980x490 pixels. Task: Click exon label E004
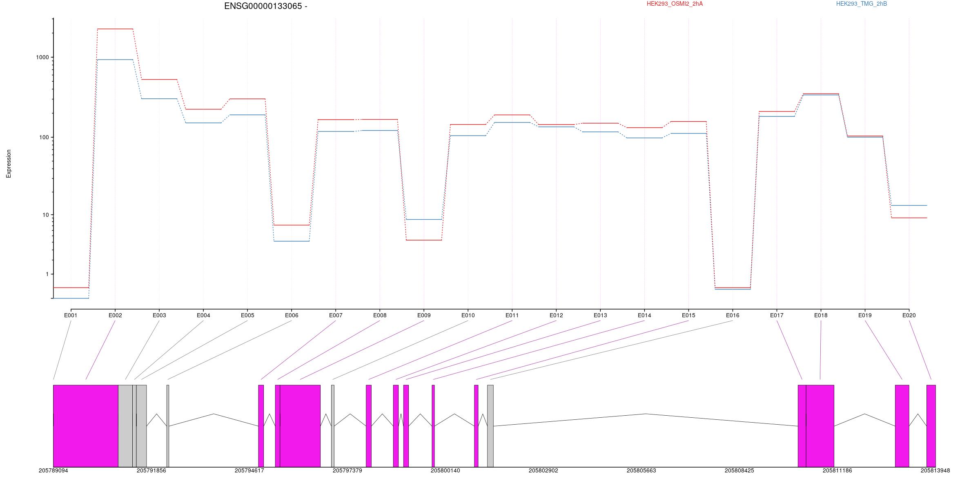pos(203,315)
